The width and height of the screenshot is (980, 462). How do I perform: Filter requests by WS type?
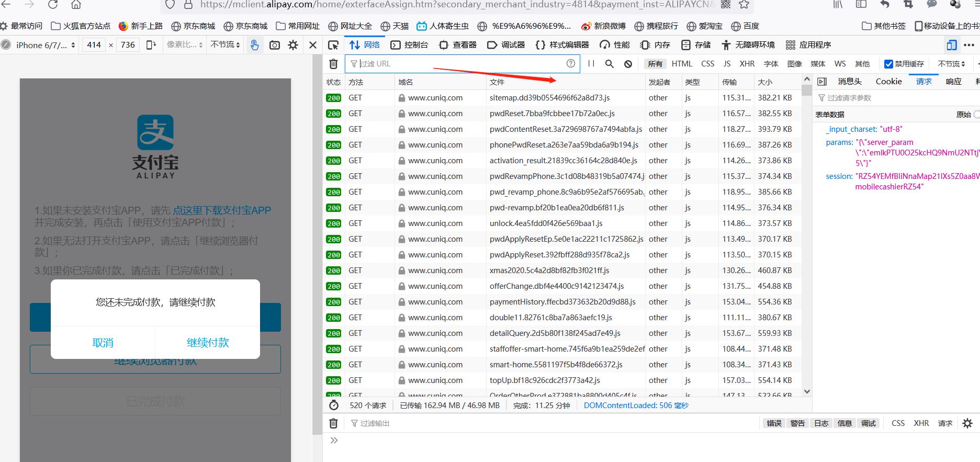(x=840, y=64)
